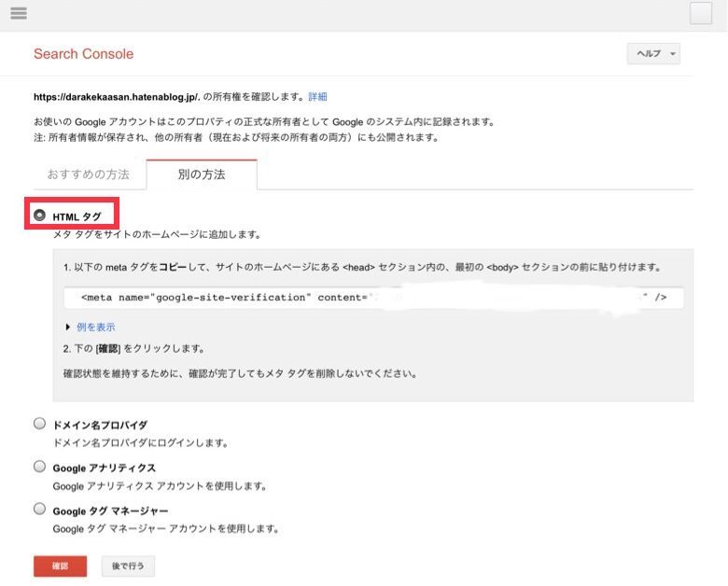Select the 別の方法 tab
This screenshot has width=728, height=586.
tap(202, 174)
